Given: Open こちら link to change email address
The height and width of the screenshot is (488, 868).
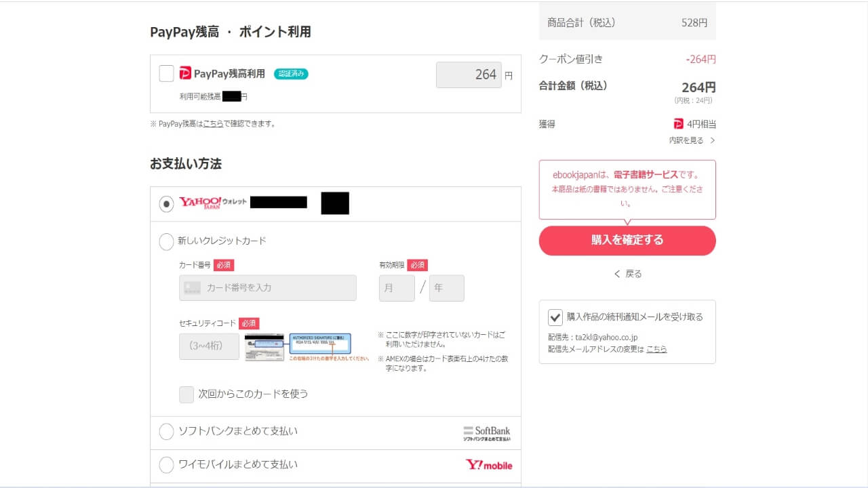Looking at the screenshot, I should click(x=656, y=349).
